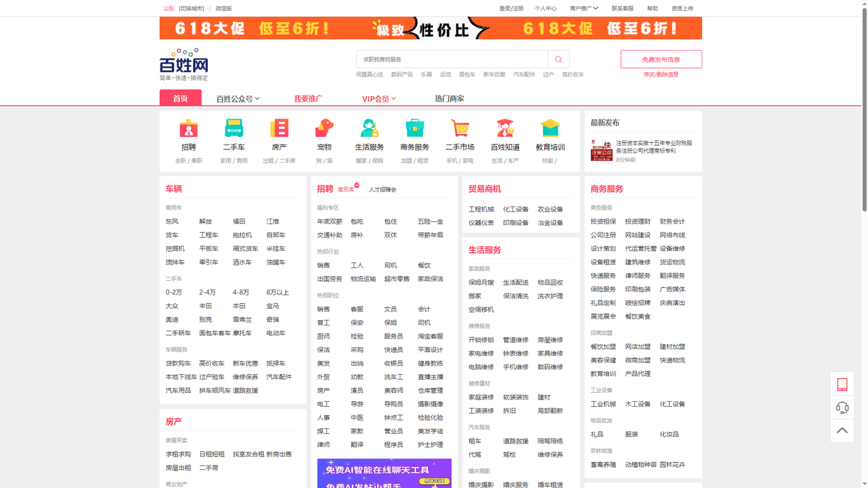
Task: Expand the 商户推广 dropdown
Action: point(583,8)
